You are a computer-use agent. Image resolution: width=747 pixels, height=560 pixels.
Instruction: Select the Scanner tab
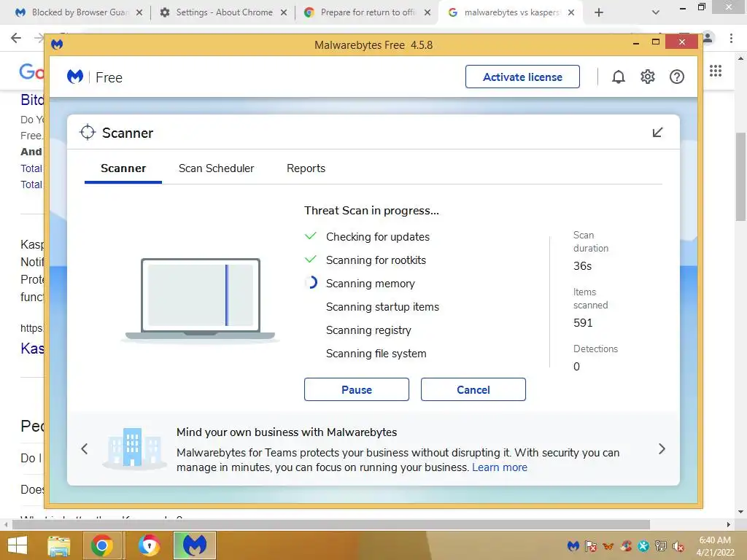[x=123, y=168]
